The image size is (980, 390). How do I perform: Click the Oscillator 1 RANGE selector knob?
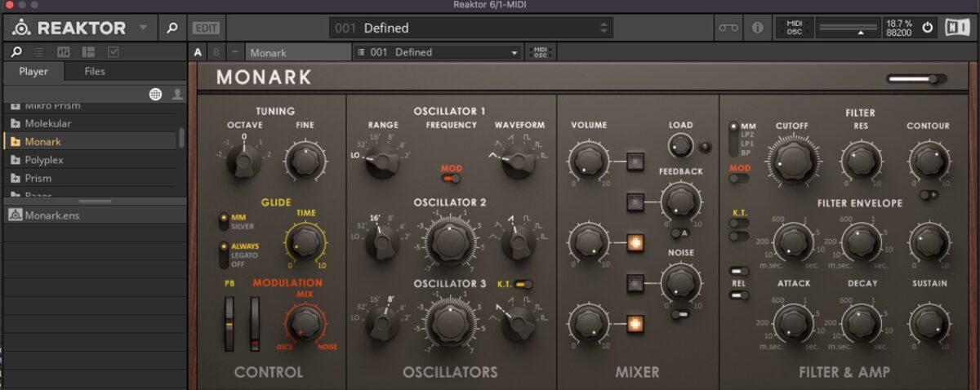point(382,161)
